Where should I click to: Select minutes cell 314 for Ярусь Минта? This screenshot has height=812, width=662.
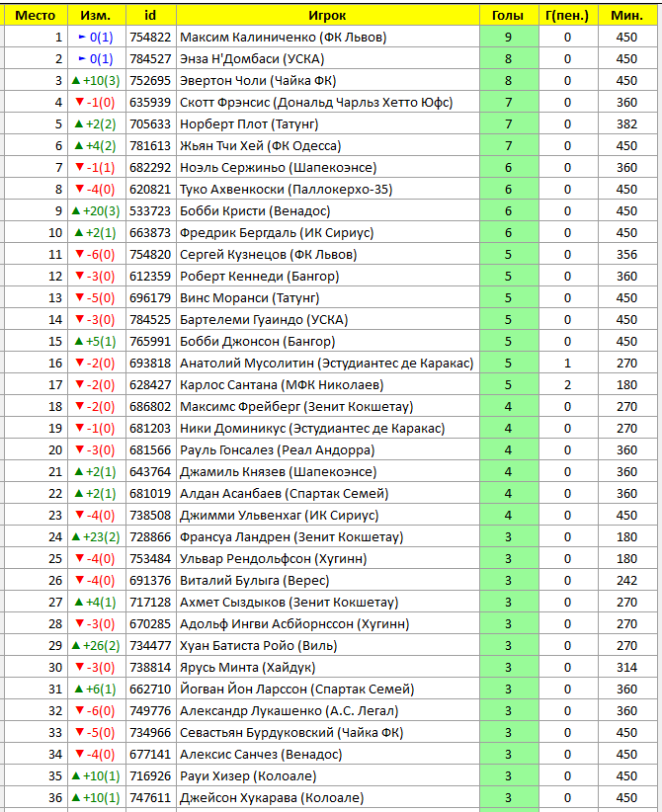627,668
